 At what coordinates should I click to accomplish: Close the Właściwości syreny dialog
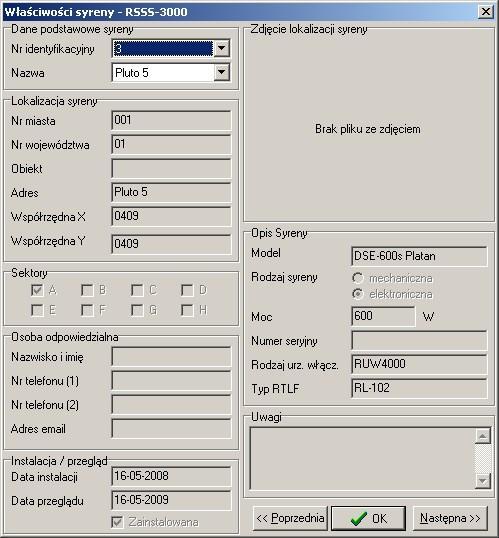pyautogui.click(x=486, y=12)
